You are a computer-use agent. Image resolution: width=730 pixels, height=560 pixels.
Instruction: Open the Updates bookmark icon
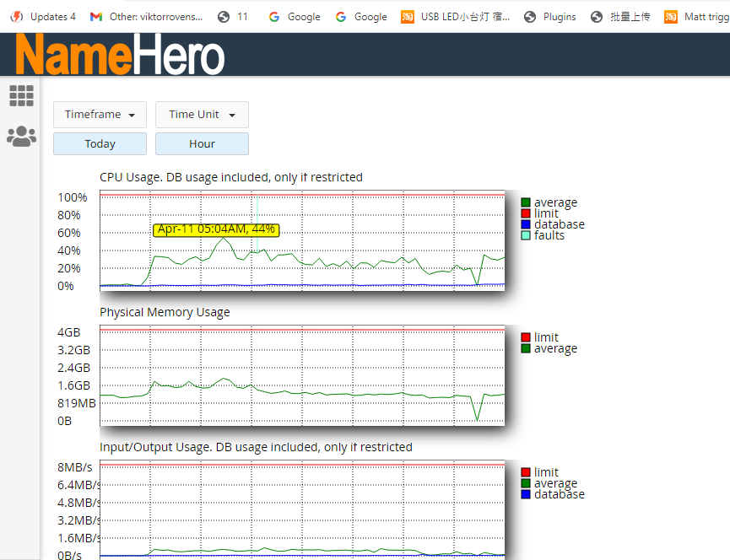tap(16, 17)
